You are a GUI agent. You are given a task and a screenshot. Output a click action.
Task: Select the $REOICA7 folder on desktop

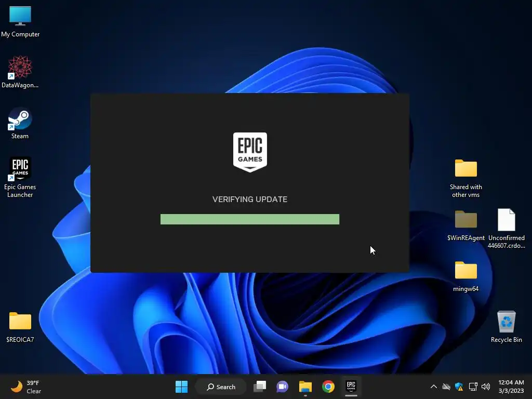pos(20,327)
